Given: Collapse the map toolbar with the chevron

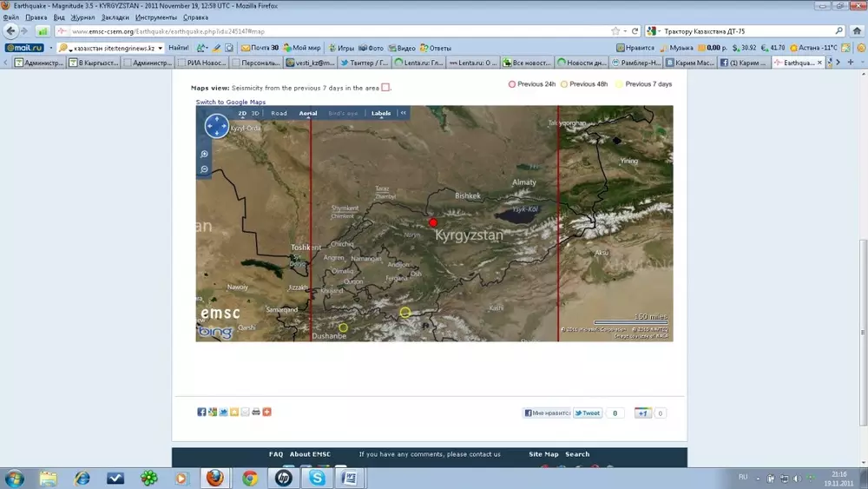Looking at the screenshot, I should (403, 113).
